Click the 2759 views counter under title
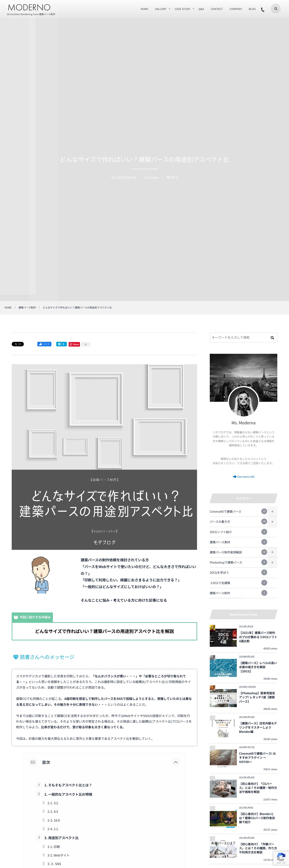The width and height of the screenshot is (289, 868). tap(151, 178)
